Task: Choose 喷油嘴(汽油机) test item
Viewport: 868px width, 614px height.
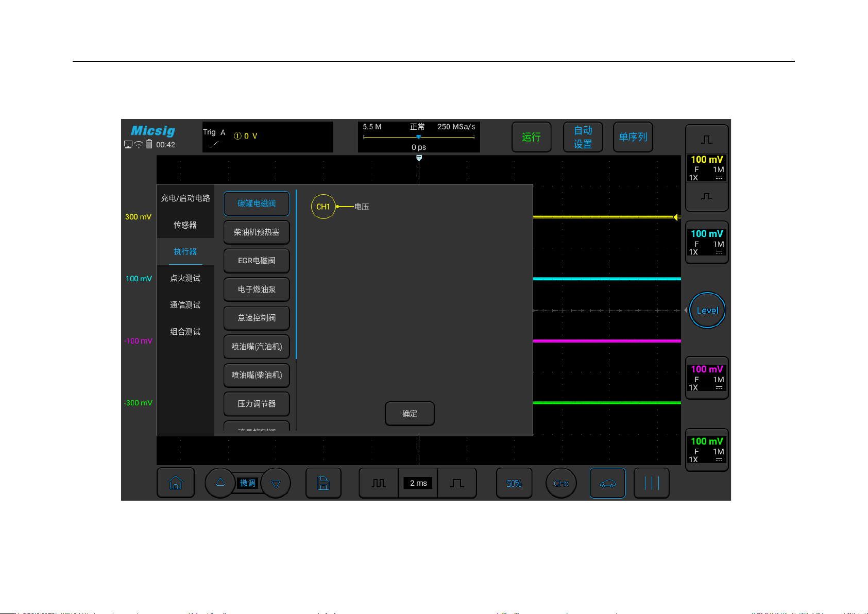Action: (257, 347)
